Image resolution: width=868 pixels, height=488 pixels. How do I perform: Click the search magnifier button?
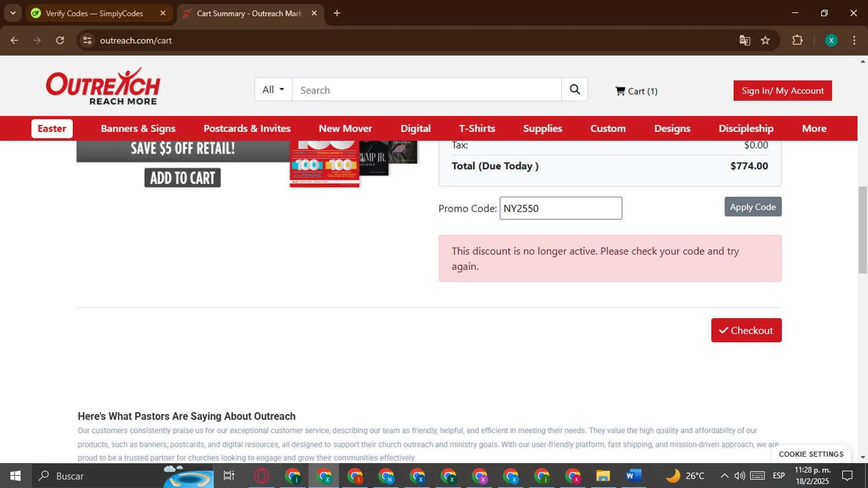[575, 90]
